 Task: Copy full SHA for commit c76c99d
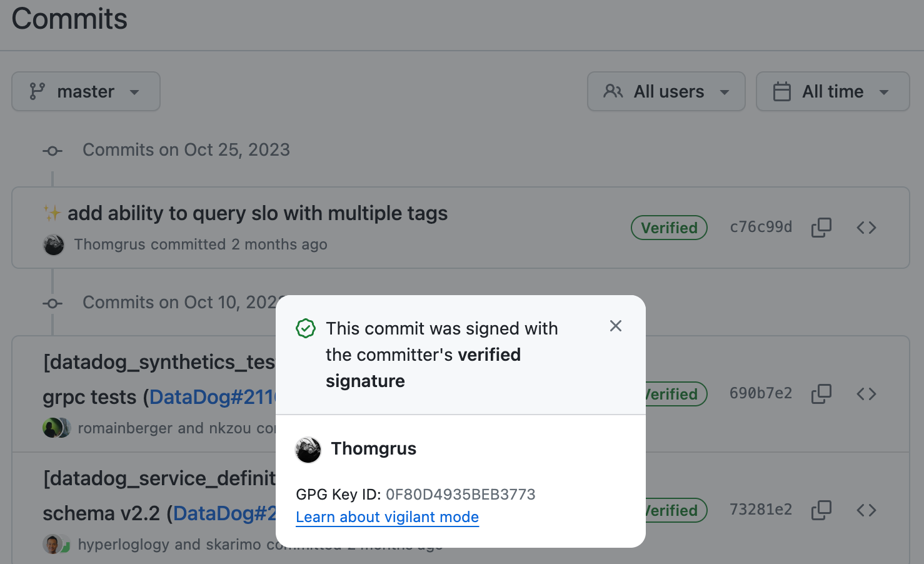point(821,228)
